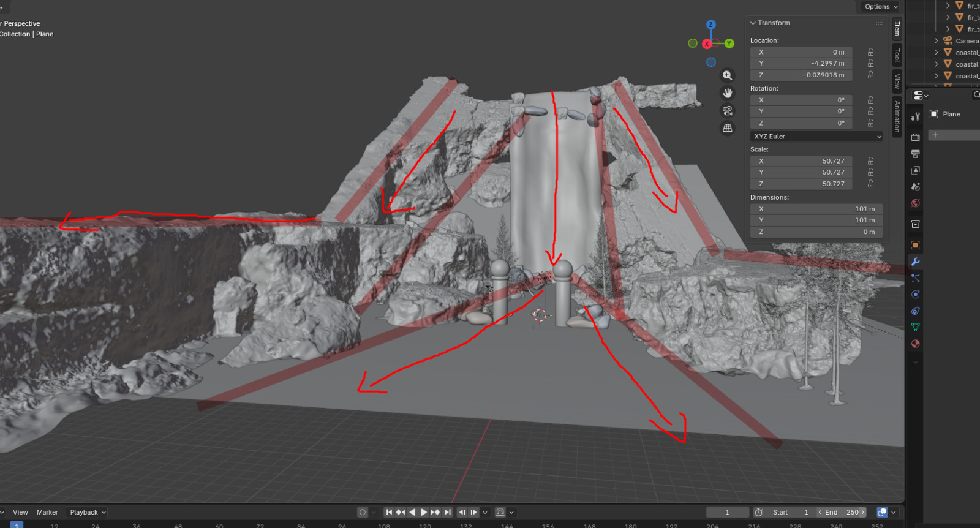Click the Scale X value 50.727
980x528 pixels.
801,161
